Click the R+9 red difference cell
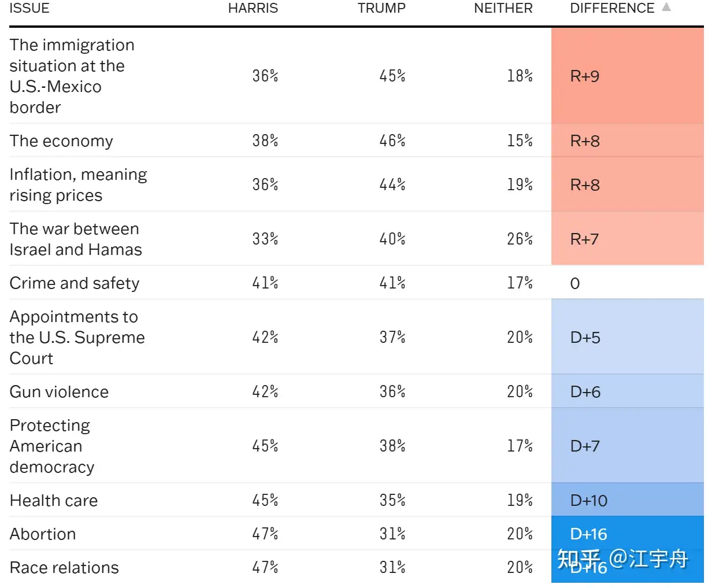This screenshot has height=588, width=708. point(627,76)
